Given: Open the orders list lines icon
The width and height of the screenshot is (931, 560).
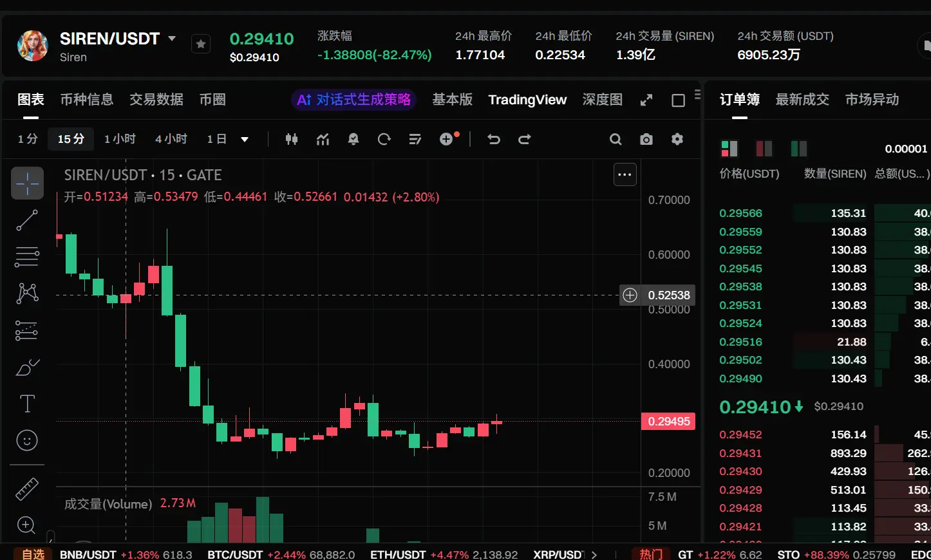Looking at the screenshot, I should point(415,139).
